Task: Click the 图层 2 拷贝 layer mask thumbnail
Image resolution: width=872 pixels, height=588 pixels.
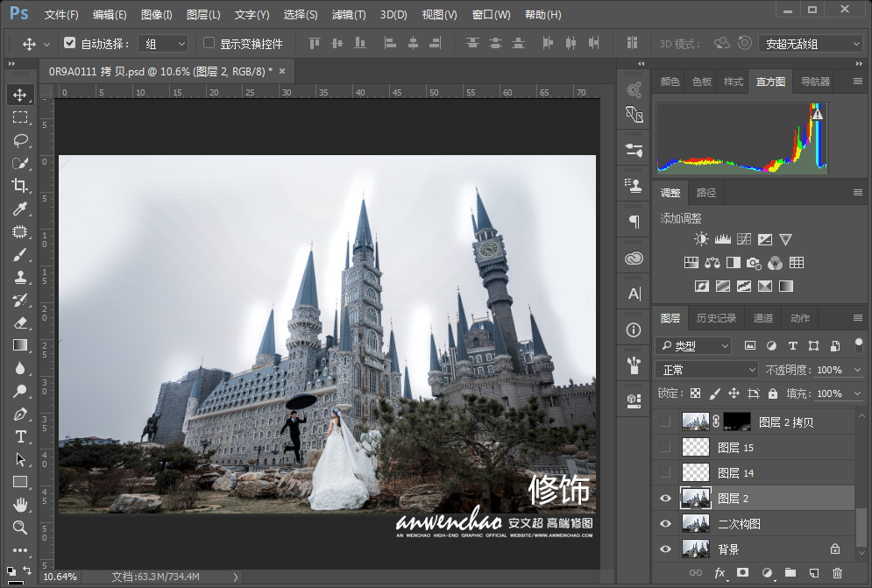Action: [736, 422]
